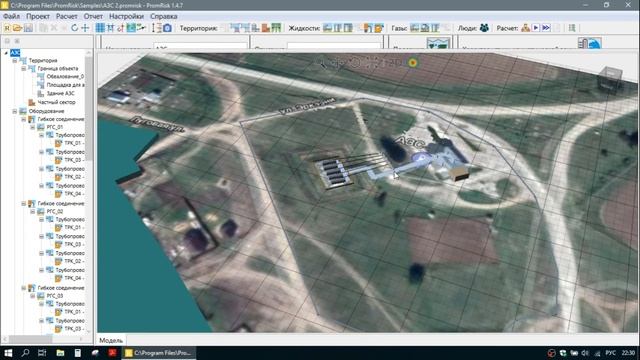640x360 pixels.
Task: Open the Отчет menu
Action: 93,16
